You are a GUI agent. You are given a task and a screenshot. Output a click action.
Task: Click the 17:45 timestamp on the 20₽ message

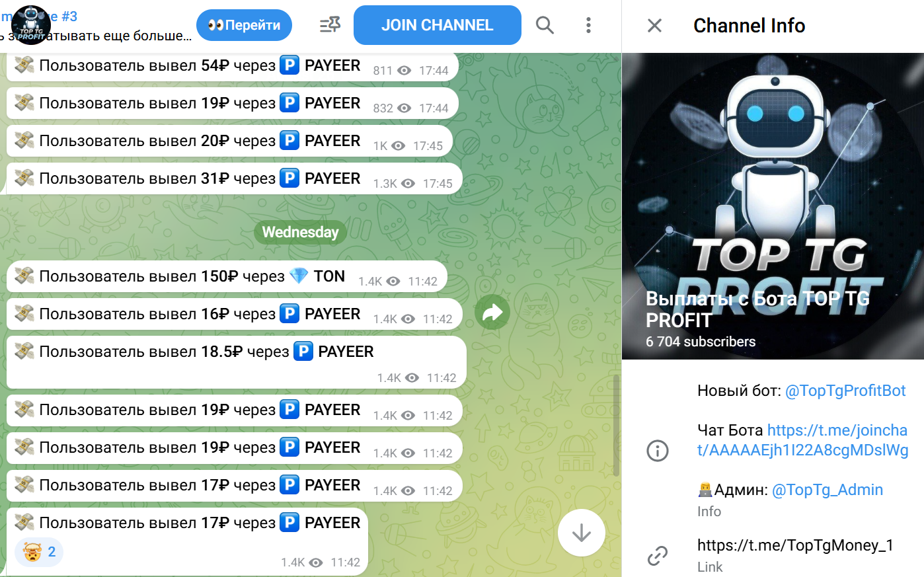tap(428, 146)
